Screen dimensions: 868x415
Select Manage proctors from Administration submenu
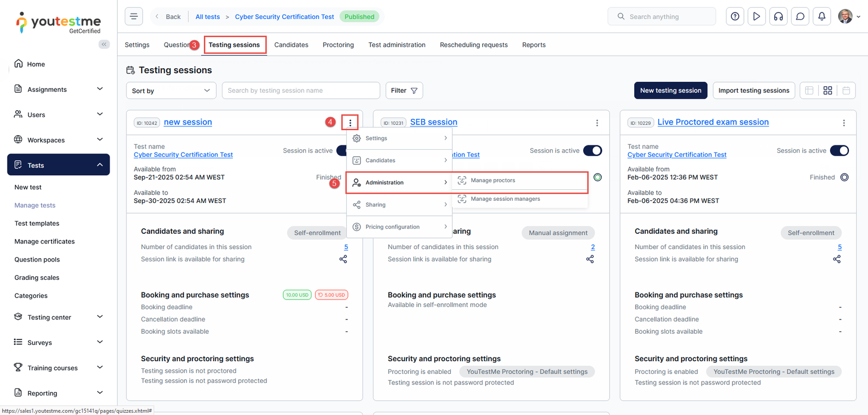pyautogui.click(x=493, y=181)
